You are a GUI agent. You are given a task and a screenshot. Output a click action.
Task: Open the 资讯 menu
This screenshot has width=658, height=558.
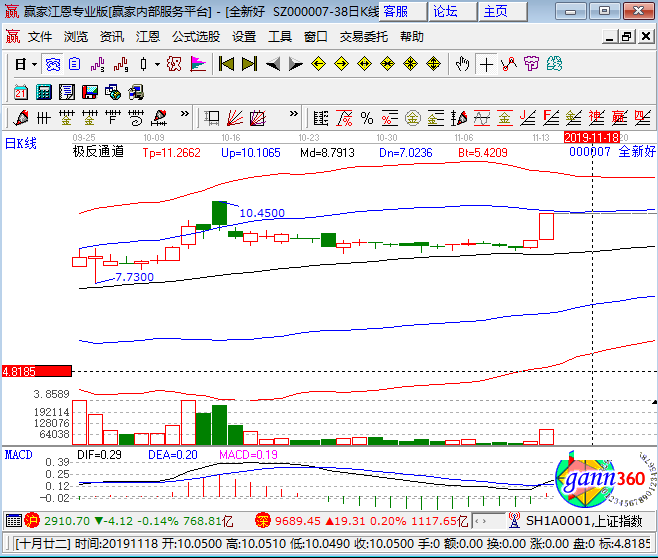coord(112,37)
